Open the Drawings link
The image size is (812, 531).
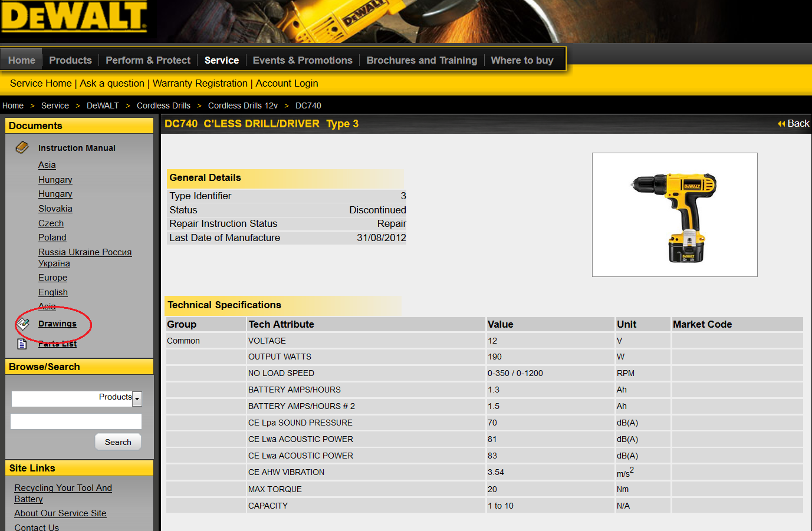click(57, 324)
